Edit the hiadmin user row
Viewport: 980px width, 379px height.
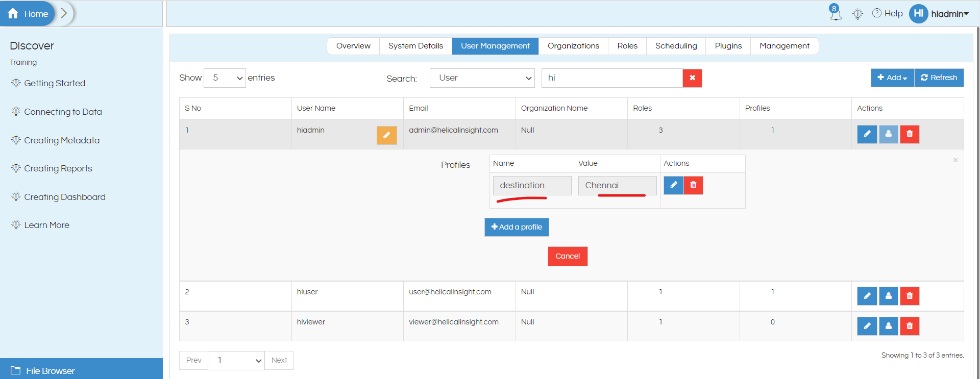click(x=867, y=134)
